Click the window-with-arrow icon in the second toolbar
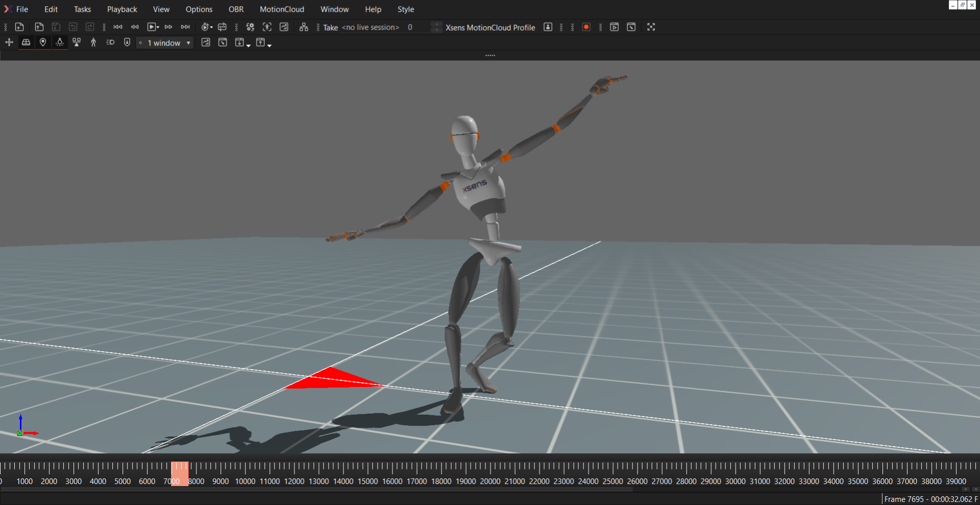The image size is (980, 505). [223, 42]
